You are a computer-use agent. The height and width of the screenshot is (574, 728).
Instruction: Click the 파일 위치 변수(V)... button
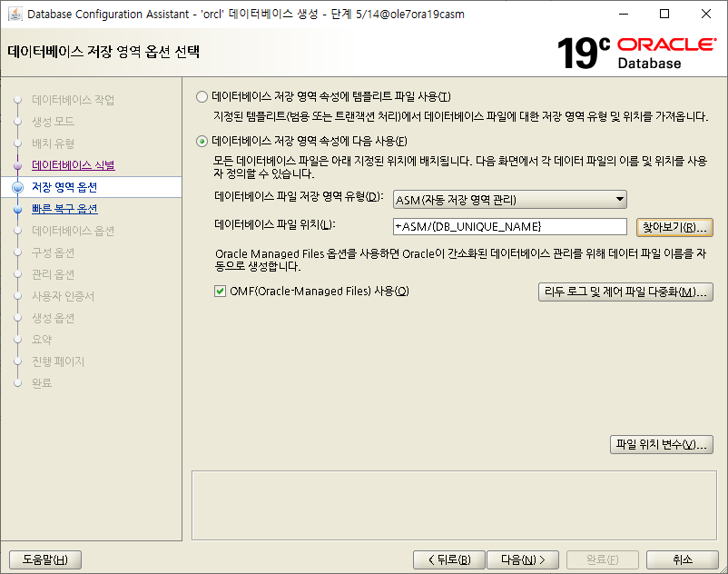(x=661, y=444)
